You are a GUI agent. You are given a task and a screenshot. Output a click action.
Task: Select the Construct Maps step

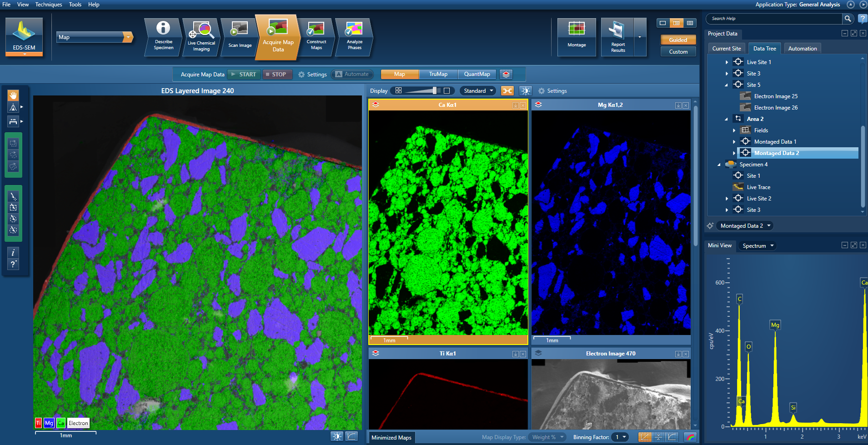pos(316,36)
